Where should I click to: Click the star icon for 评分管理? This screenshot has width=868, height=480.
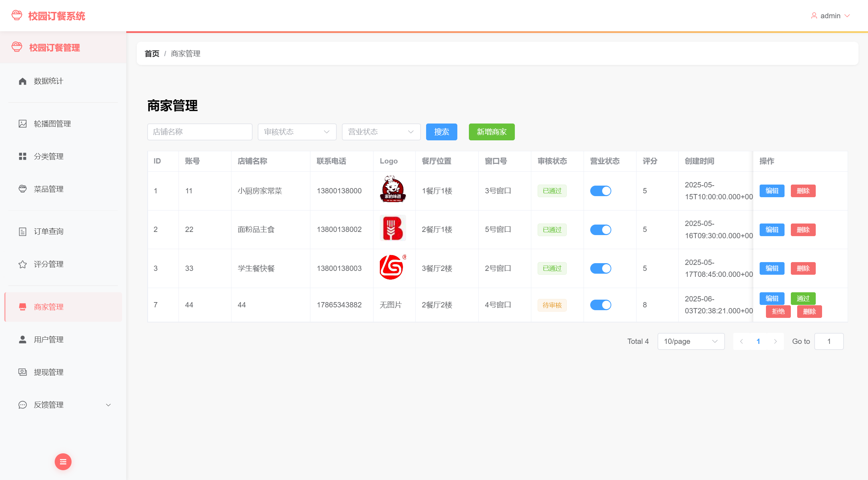(x=22, y=264)
